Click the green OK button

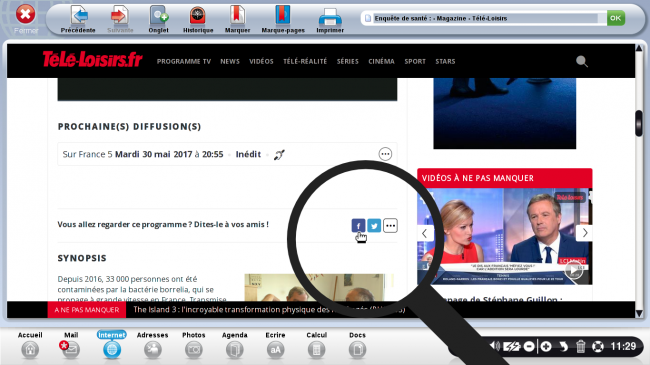coord(616,18)
